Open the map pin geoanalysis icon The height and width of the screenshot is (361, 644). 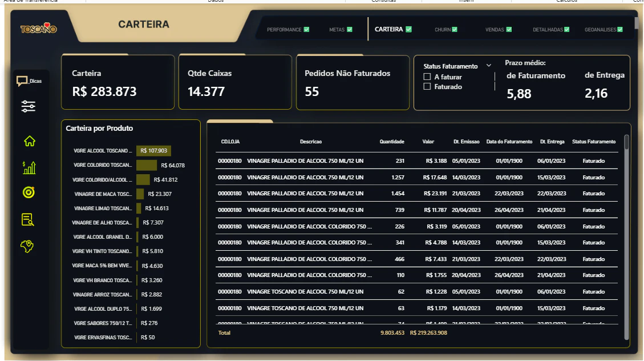[x=27, y=246]
